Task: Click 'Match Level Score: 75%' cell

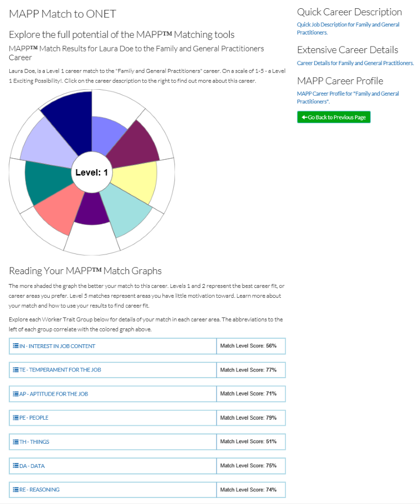Action: pos(251,466)
